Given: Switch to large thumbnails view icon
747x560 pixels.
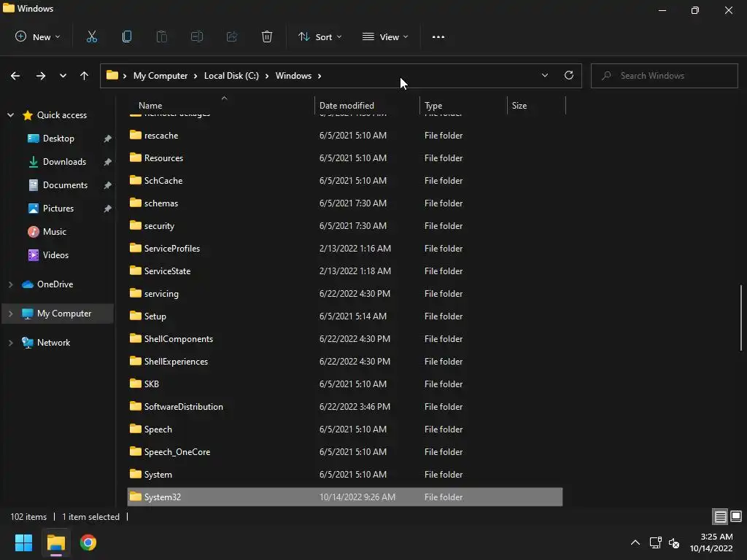Looking at the screenshot, I should click(736, 516).
